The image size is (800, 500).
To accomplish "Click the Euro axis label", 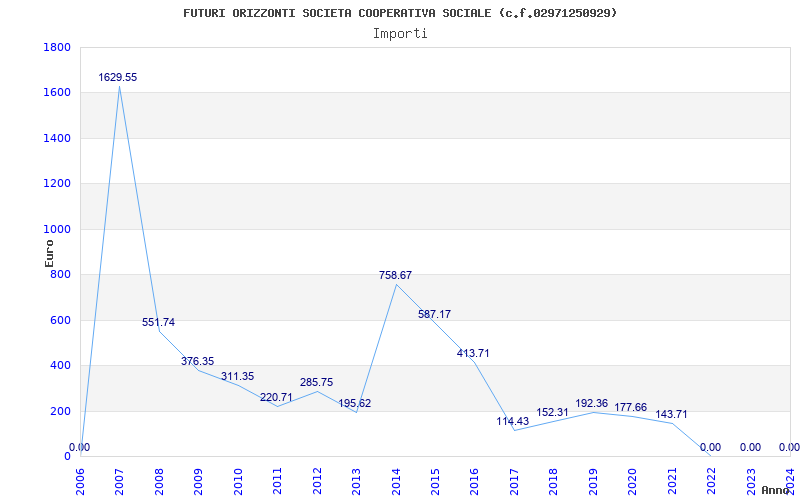I will coord(49,253).
